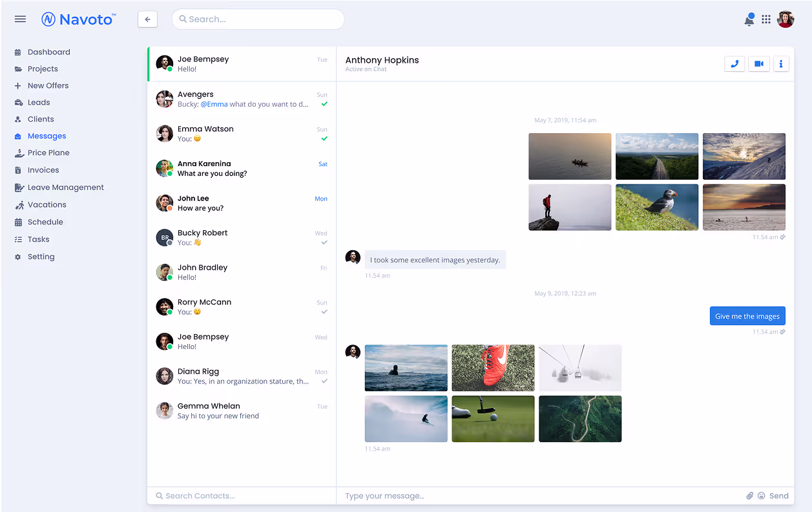
Task: Open Bucky Robert conversation
Action: click(242, 238)
